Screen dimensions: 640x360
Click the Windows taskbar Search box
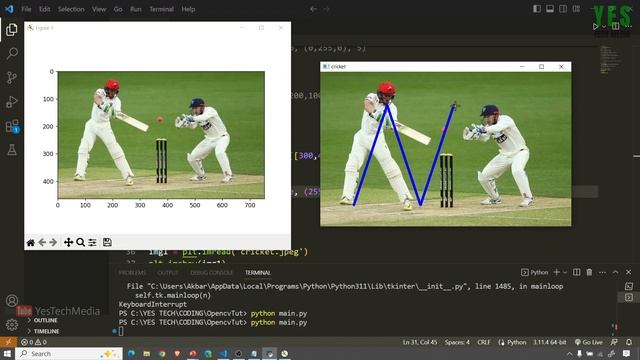pos(69,353)
